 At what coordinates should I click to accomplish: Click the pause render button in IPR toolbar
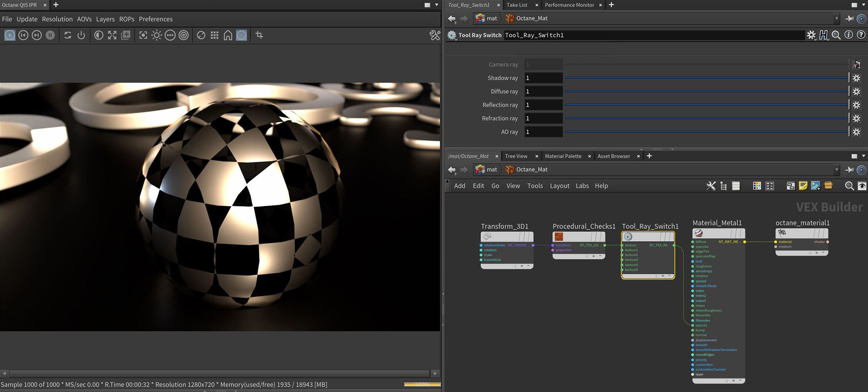(x=50, y=35)
